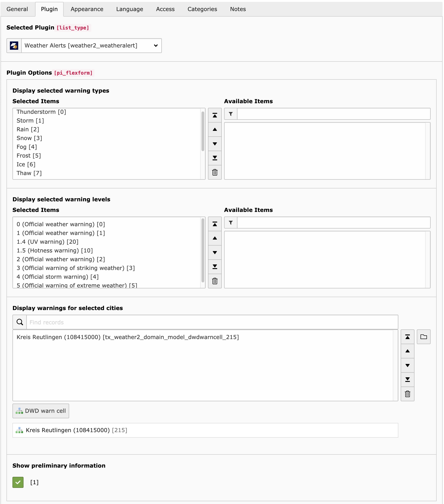
Task: Focus the Find records search field
Action: pos(212,322)
